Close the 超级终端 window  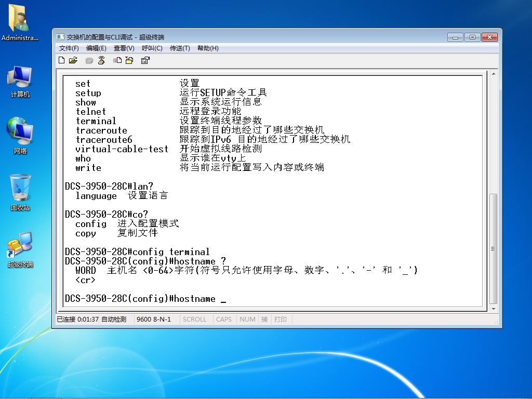click(489, 37)
